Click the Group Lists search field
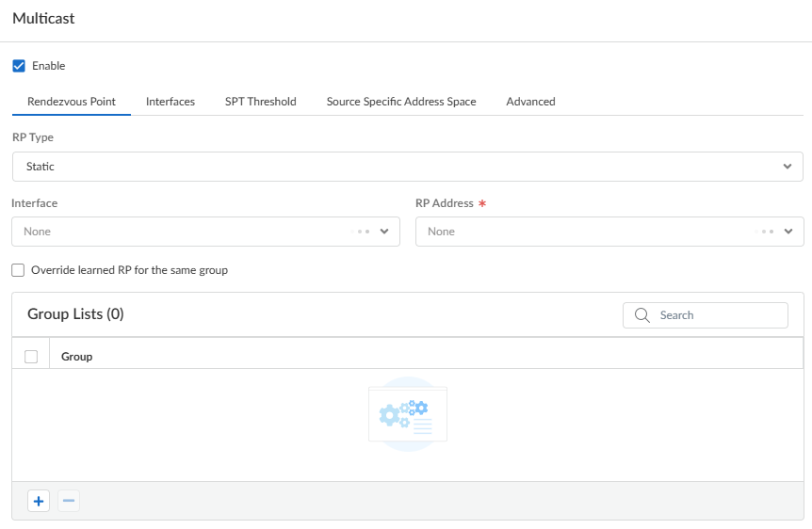This screenshot has width=812, height=529. (716, 315)
